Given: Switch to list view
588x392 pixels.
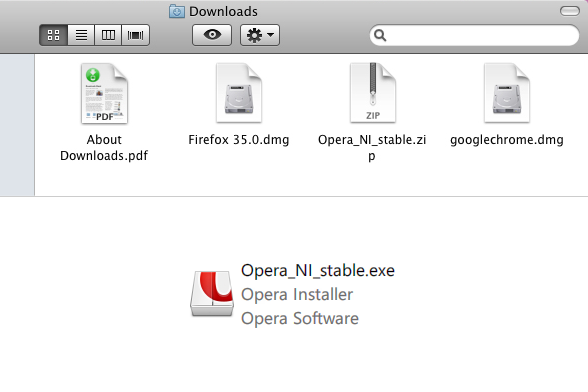Looking at the screenshot, I should pos(81,35).
